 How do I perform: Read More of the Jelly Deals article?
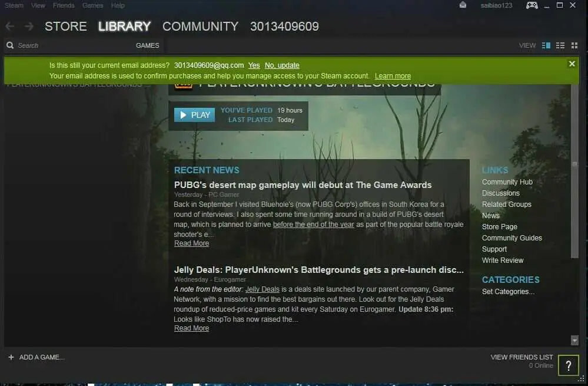click(192, 328)
